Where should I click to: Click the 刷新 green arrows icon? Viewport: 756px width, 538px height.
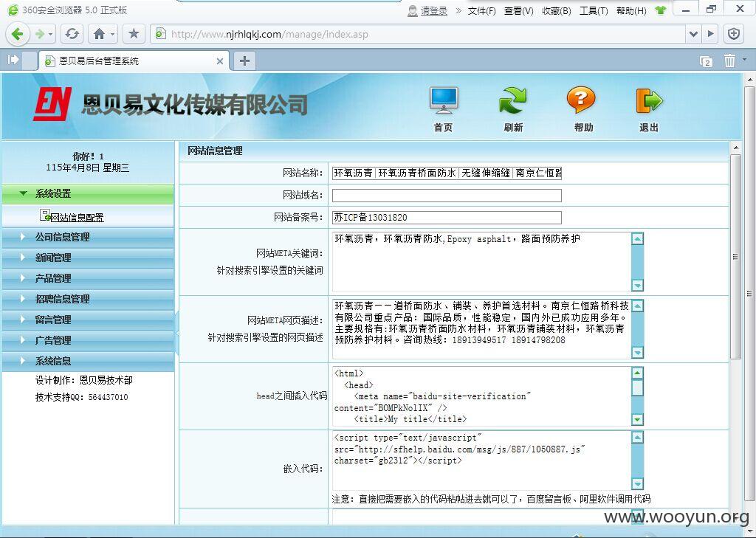click(x=513, y=101)
